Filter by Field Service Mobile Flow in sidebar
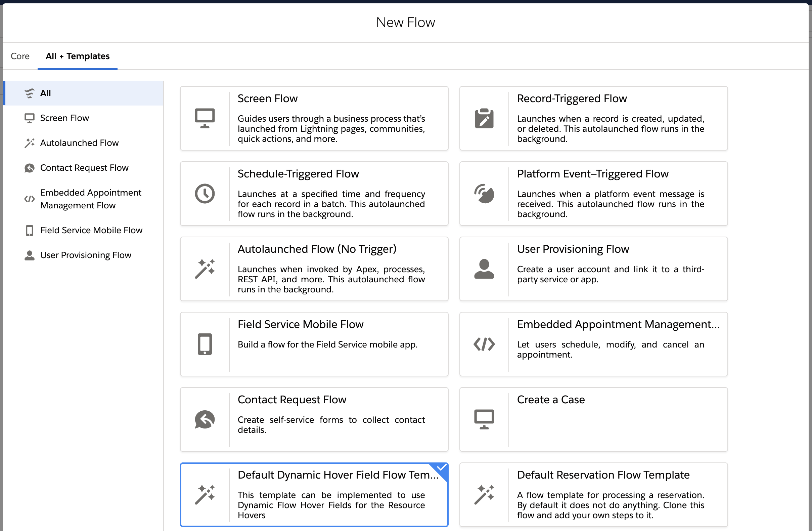The height and width of the screenshot is (531, 812). [x=91, y=230]
